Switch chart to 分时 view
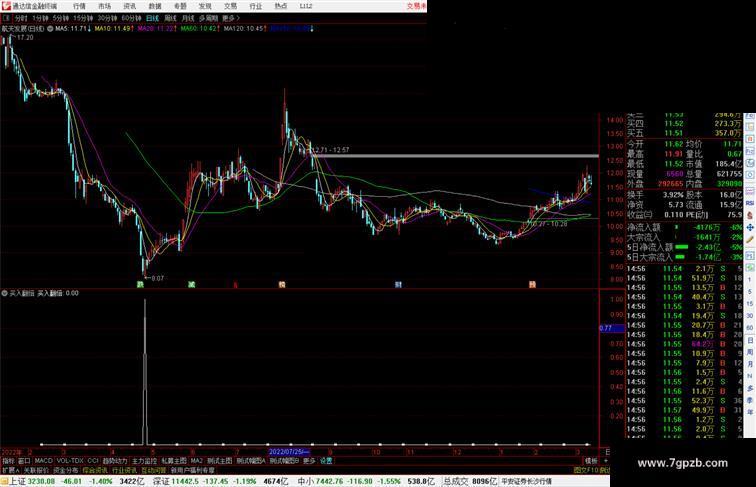This screenshot has height=487, width=756. tap(21, 18)
